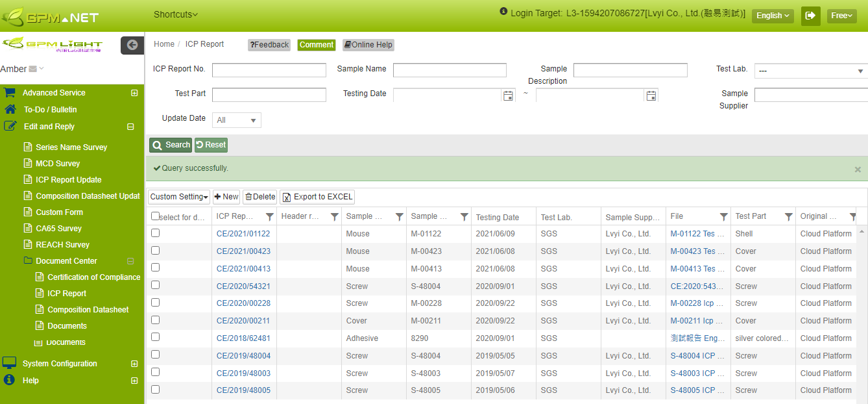Viewport: 868px width, 404px height.
Task: Click the GPM.NET logo
Action: [x=51, y=16]
